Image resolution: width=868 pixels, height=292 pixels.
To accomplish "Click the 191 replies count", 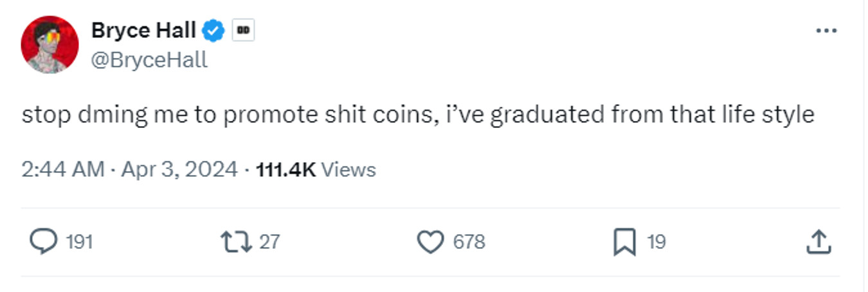I will click(80, 242).
